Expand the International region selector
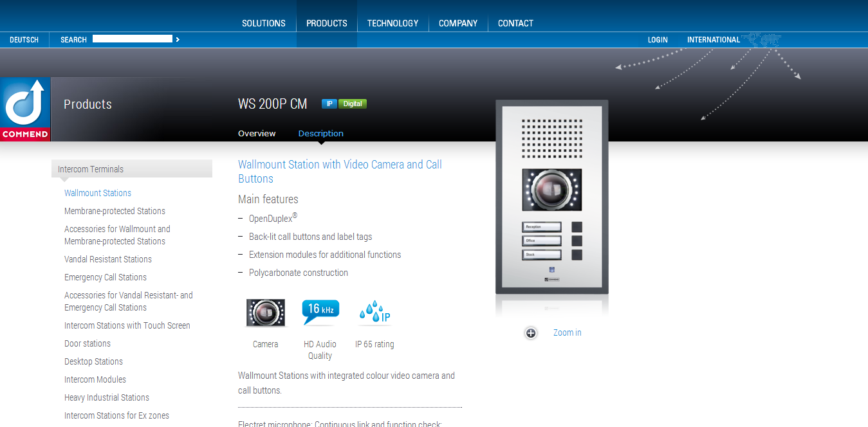 pyautogui.click(x=713, y=40)
